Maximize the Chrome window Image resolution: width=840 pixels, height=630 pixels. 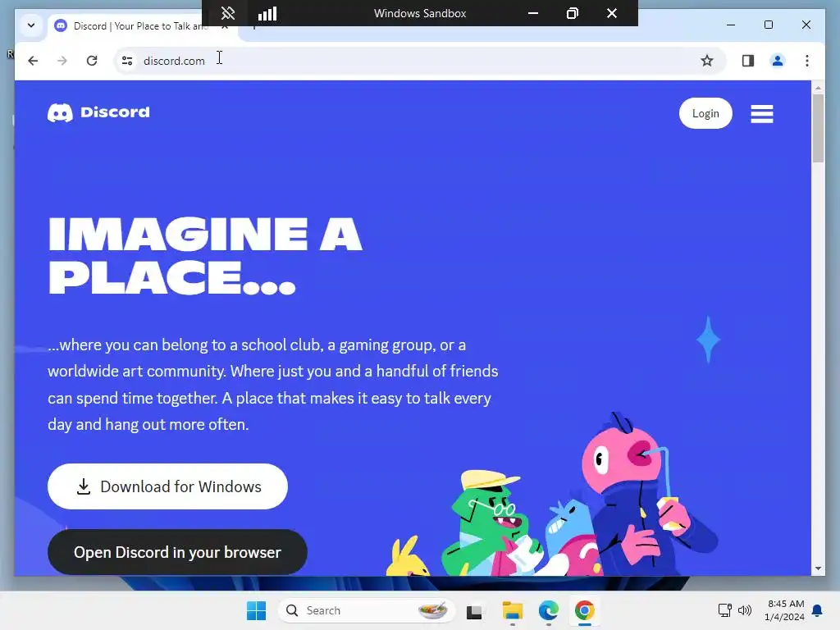pos(768,25)
